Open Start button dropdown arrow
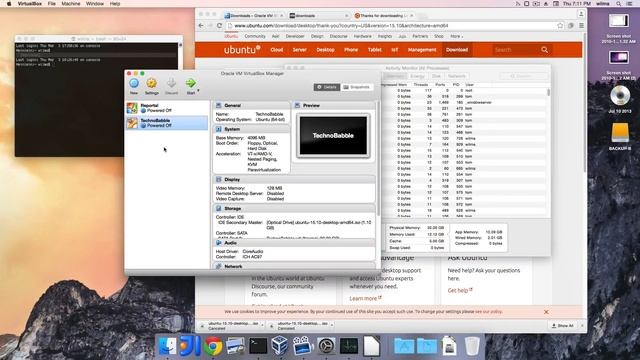640x360 pixels. tap(198, 91)
